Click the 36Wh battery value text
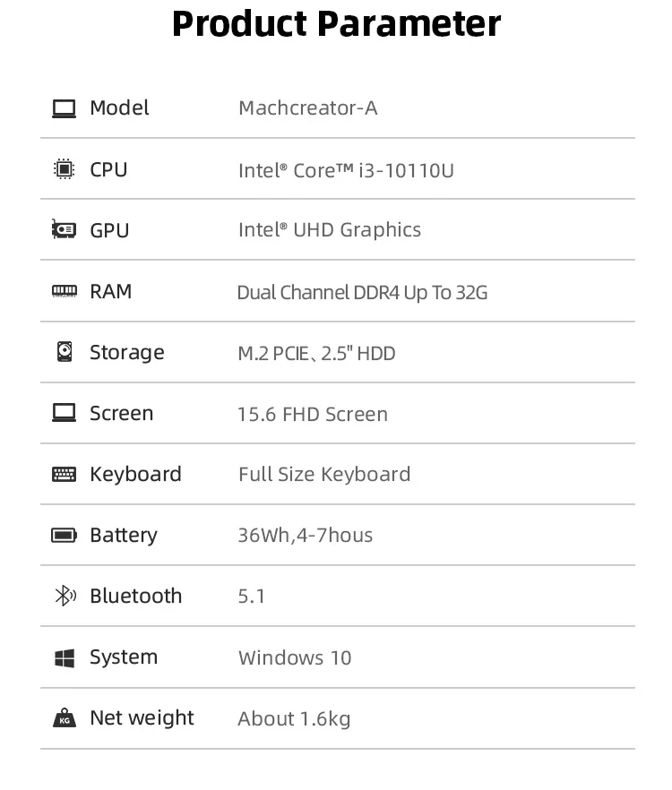 coord(305,536)
